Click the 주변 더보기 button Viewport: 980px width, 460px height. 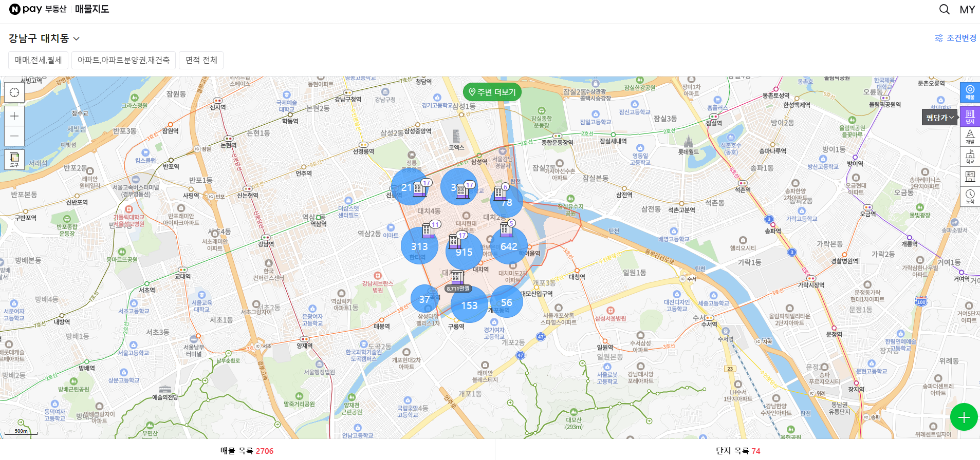(492, 92)
